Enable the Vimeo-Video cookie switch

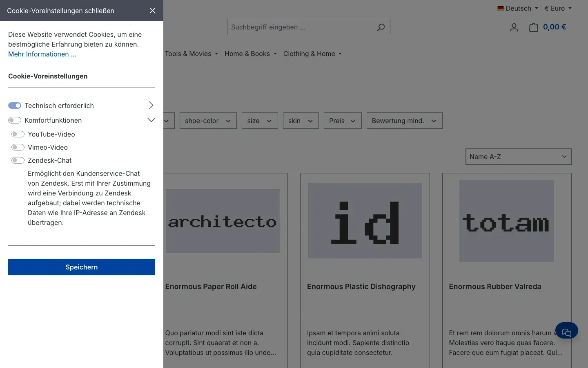pos(18,147)
